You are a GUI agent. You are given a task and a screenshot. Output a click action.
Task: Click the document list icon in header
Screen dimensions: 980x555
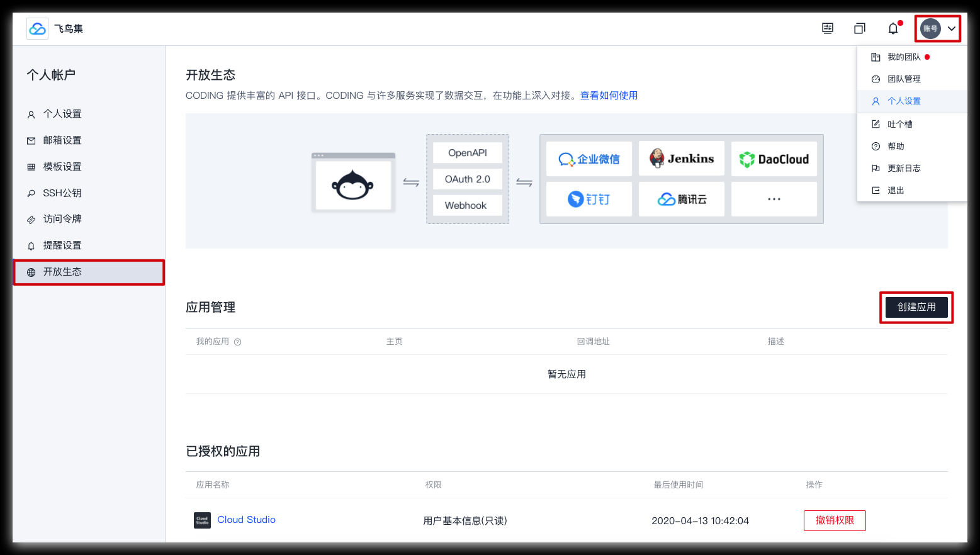click(828, 28)
